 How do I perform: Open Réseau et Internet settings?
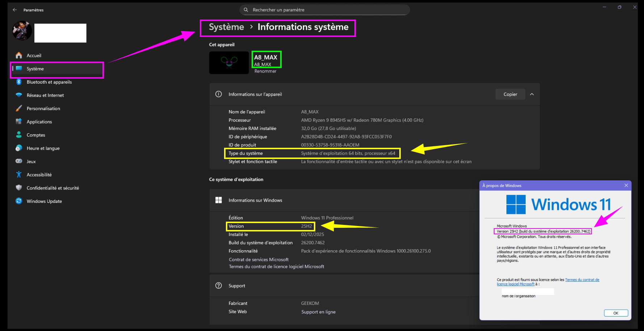point(45,95)
